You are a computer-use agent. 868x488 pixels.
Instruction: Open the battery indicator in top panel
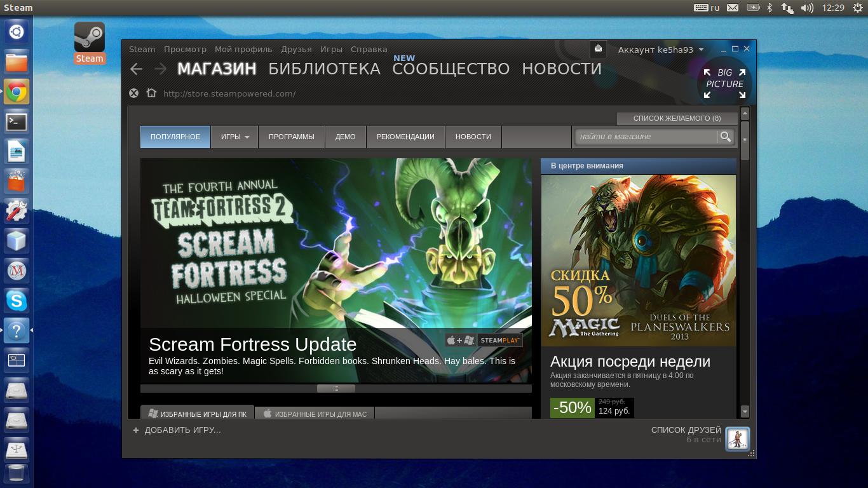click(753, 8)
